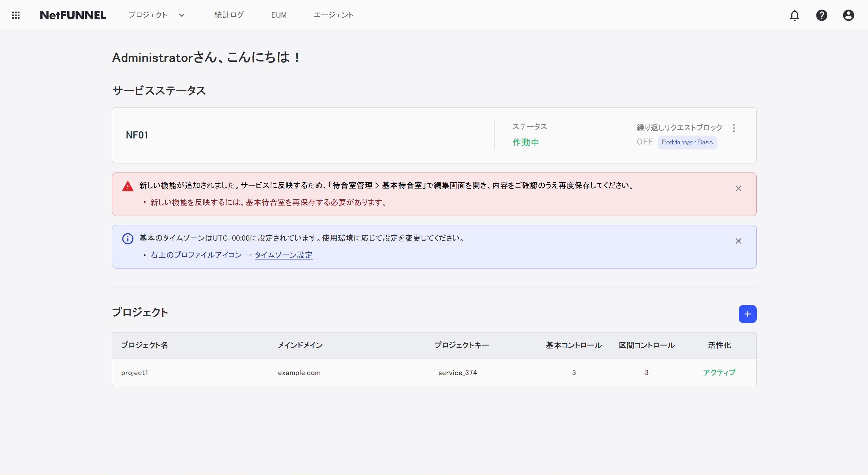868x475 pixels.
Task: Click the info icon on the timezone notice
Action: click(x=127, y=238)
